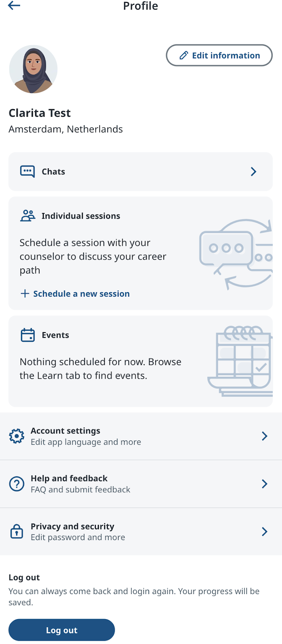This screenshot has height=644, width=282.
Task: Tap the plus icon beside Schedule a new session
Action: (25, 294)
